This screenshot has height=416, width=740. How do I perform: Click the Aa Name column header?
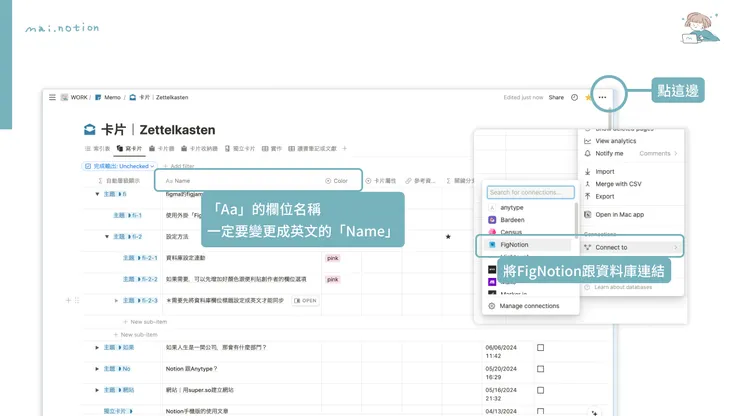[178, 181]
